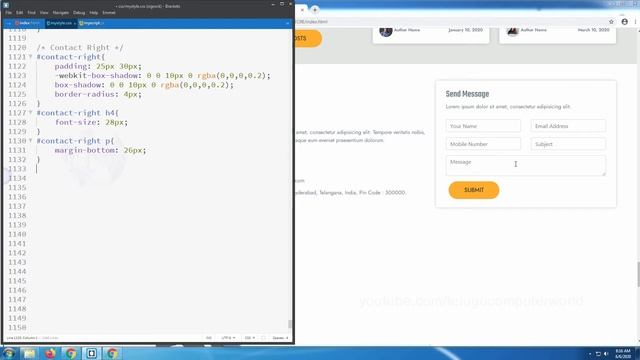Open the Emmet menu in Brackets

pyautogui.click(x=109, y=13)
